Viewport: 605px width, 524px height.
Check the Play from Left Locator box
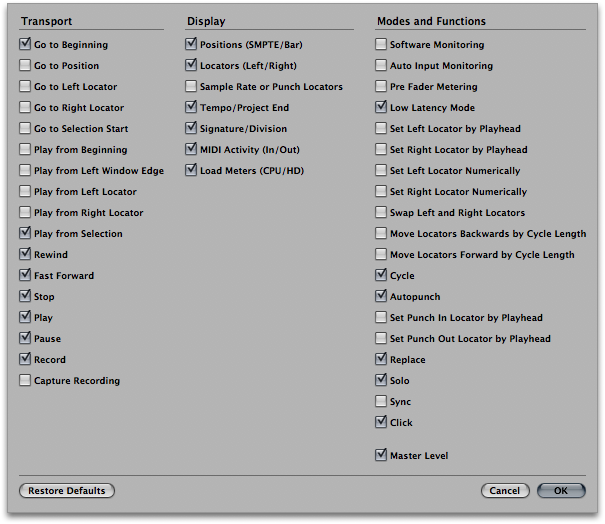[25, 191]
